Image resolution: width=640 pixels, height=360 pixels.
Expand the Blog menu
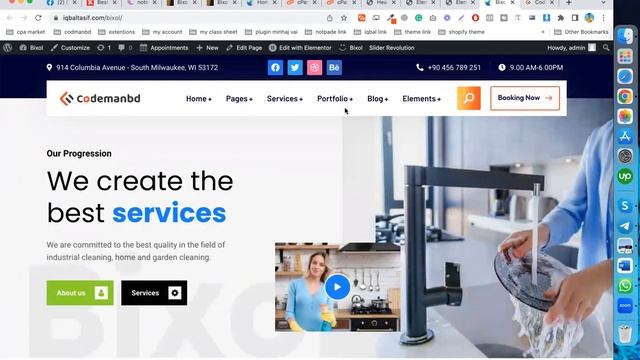point(378,99)
